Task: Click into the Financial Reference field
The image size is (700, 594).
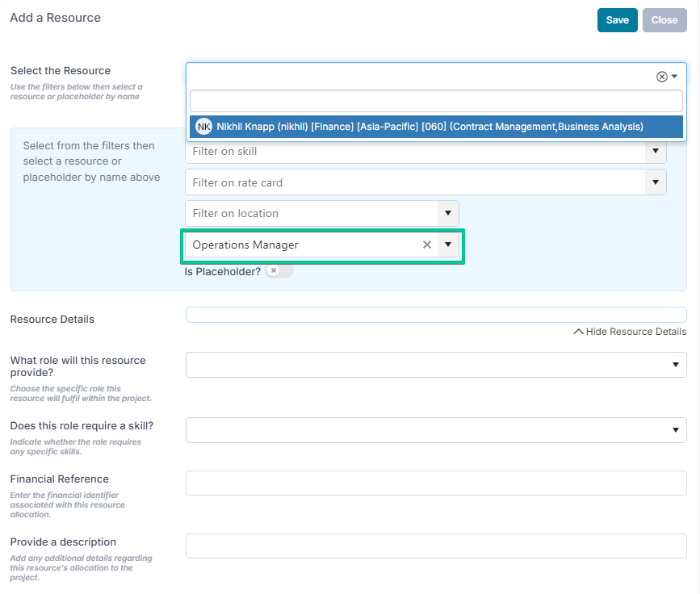Action: coord(436,483)
